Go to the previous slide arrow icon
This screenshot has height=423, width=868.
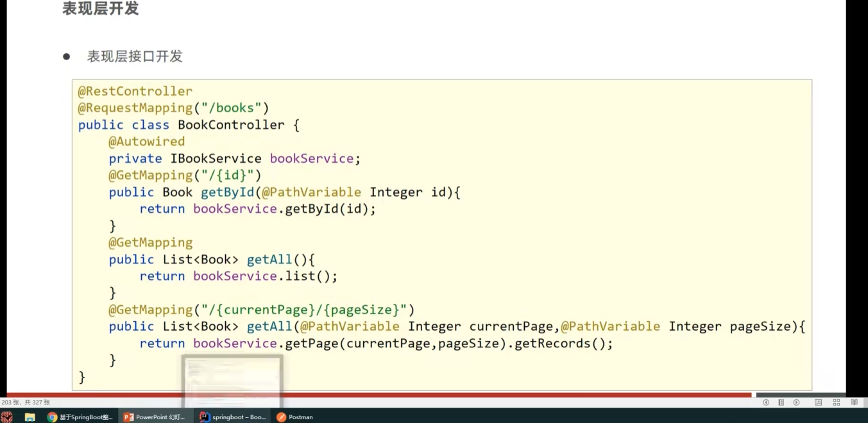click(765, 402)
